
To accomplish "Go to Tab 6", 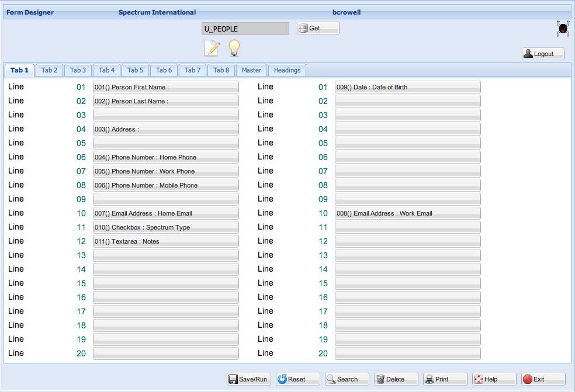I will pyautogui.click(x=164, y=70).
